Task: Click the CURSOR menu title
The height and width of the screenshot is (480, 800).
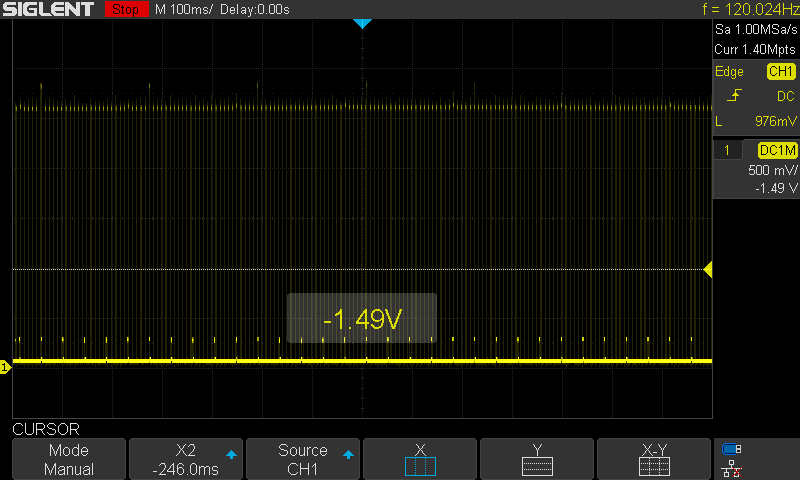Action: point(46,429)
